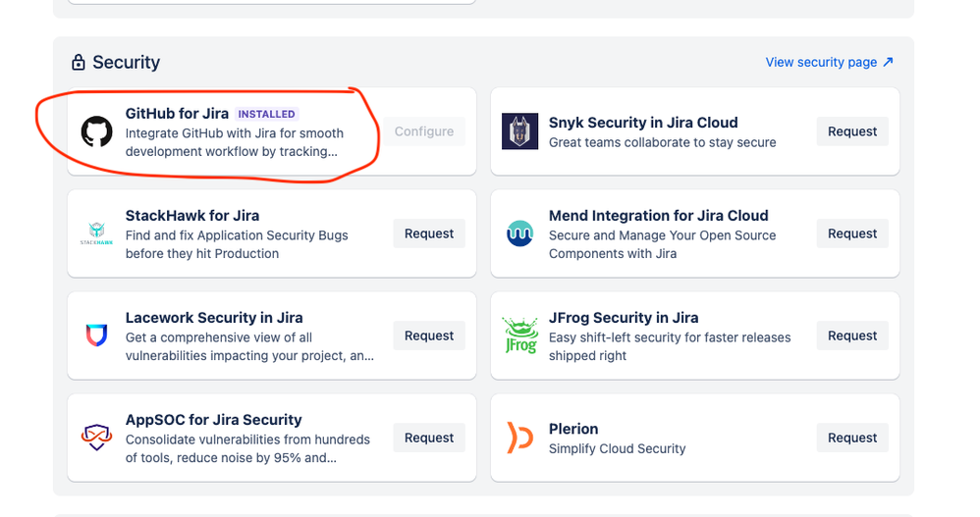Request Snyk Security in Jira Cloud

click(x=852, y=131)
